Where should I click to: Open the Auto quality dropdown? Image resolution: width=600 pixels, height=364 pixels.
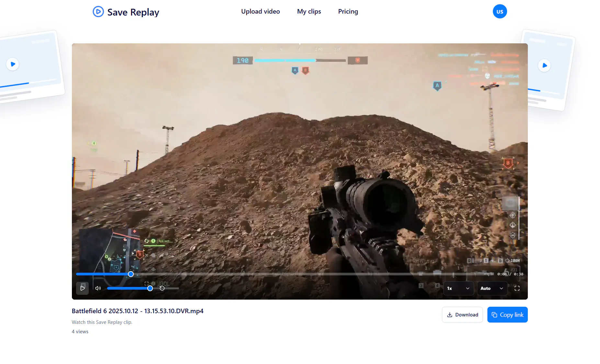click(492, 288)
